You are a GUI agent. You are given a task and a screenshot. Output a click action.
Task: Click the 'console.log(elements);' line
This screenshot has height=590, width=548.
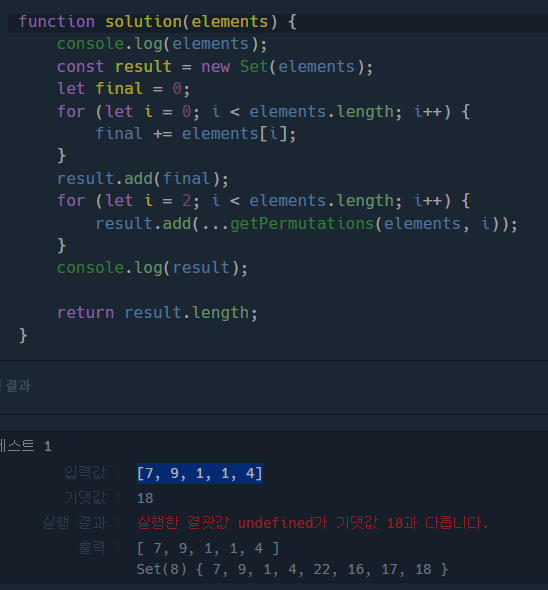pos(162,44)
